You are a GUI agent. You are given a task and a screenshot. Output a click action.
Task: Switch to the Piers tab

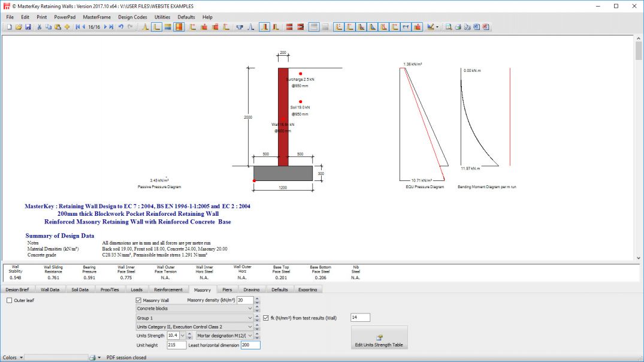coord(227,289)
